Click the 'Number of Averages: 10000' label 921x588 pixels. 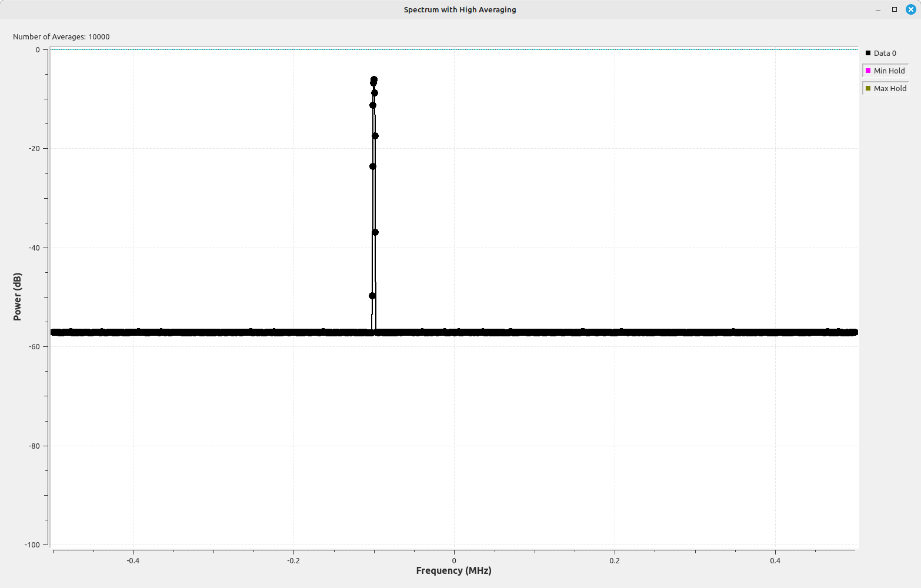pyautogui.click(x=61, y=36)
